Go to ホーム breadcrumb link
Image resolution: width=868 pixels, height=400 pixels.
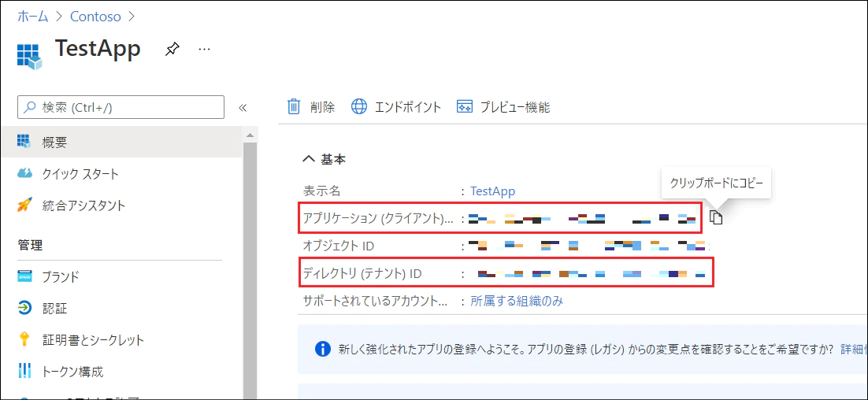coord(32,17)
